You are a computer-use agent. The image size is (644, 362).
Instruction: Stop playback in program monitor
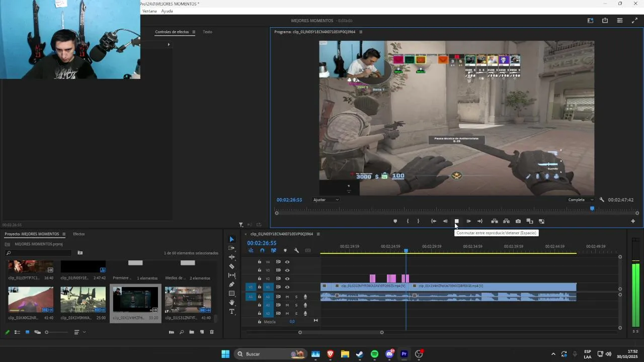coord(457,221)
